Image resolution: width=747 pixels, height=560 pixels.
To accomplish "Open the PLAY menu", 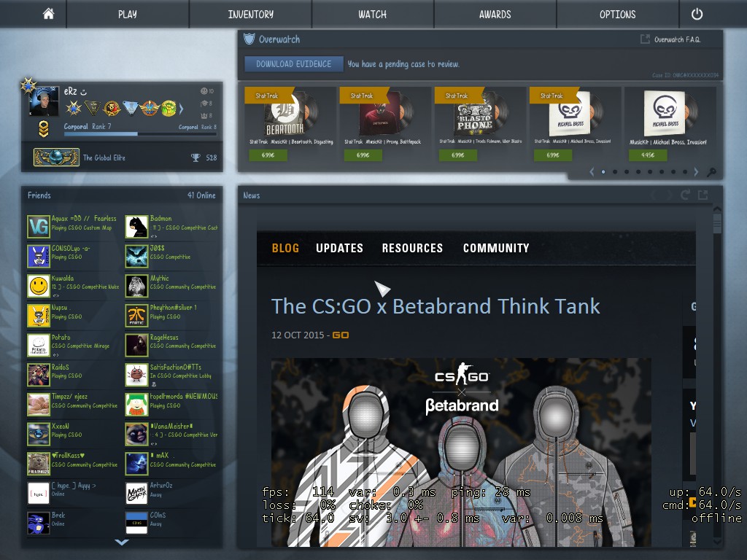I will [x=128, y=15].
